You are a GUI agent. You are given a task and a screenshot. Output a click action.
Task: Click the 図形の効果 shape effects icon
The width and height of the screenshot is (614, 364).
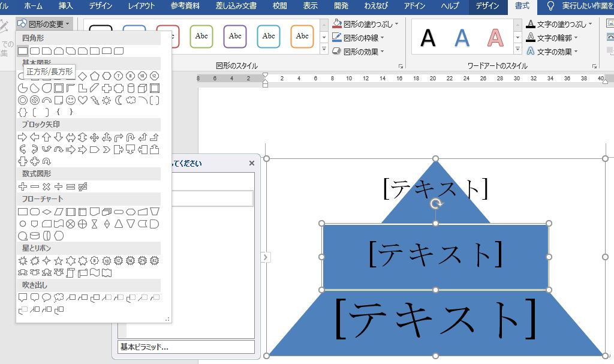pos(336,50)
